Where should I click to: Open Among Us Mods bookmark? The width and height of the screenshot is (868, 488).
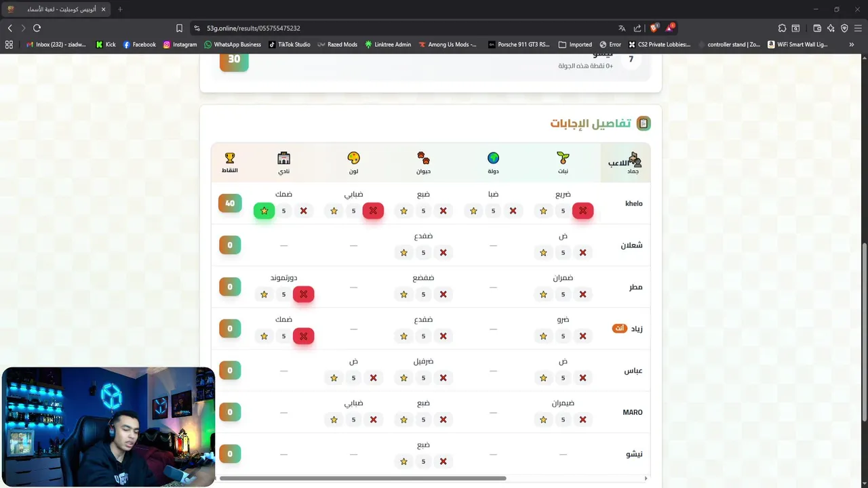pos(448,44)
